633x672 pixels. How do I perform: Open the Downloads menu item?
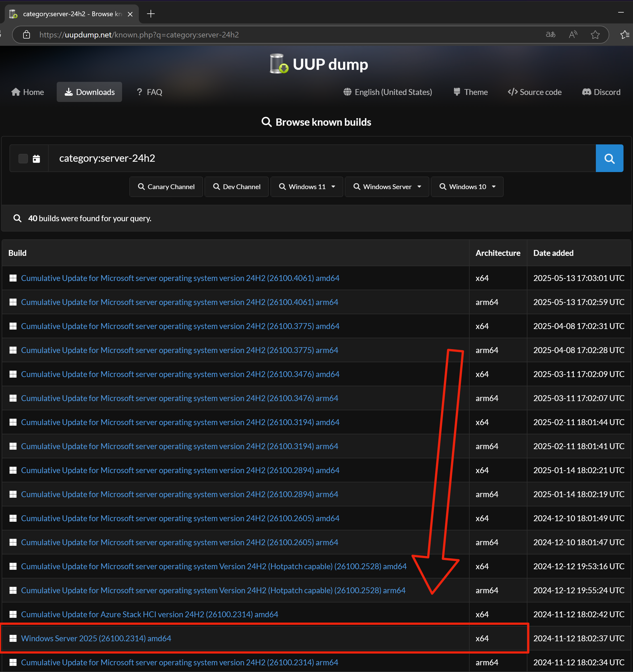89,92
